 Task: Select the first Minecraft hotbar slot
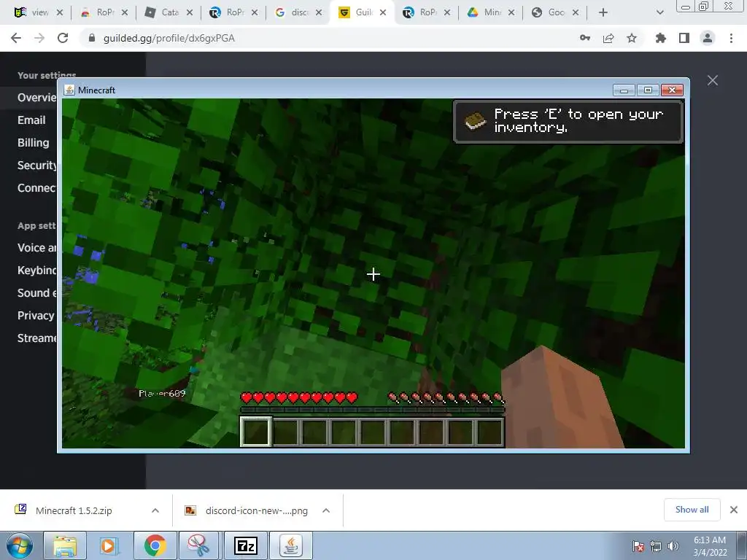point(256,432)
